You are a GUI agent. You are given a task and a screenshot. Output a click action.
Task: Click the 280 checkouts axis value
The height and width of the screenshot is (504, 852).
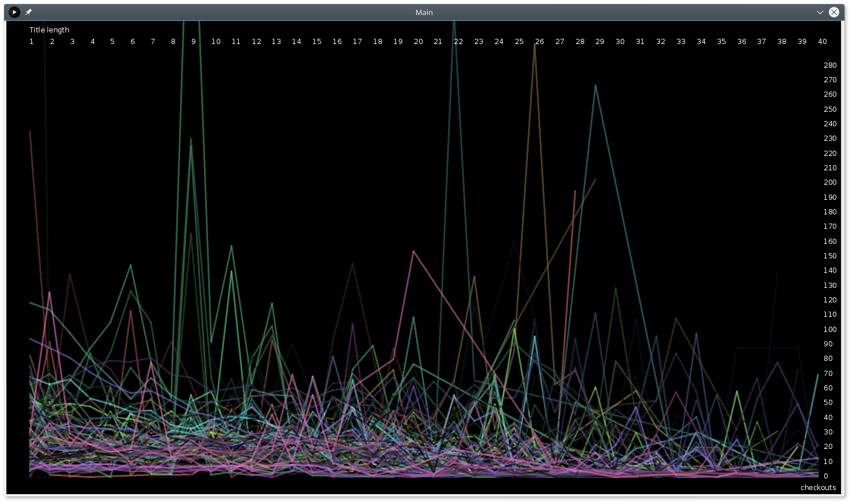click(x=830, y=65)
